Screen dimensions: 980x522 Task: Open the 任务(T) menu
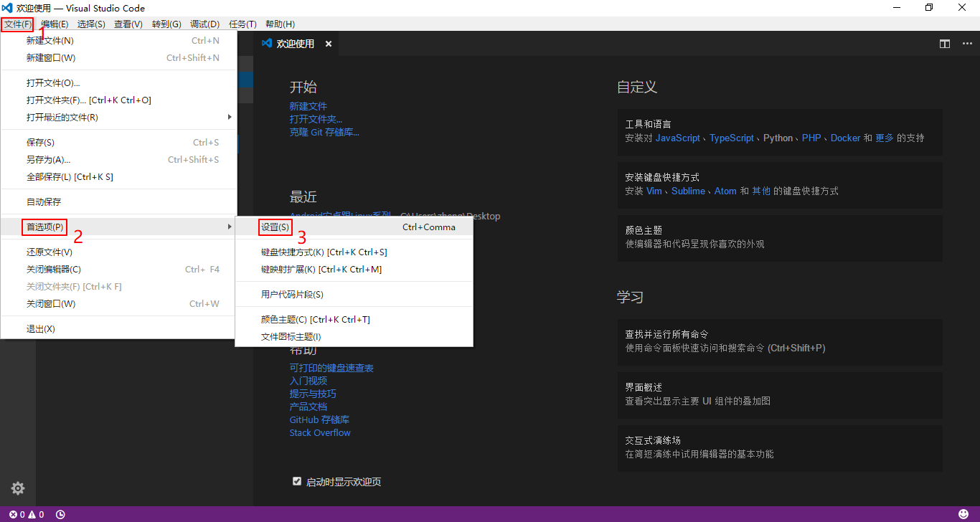tap(242, 24)
